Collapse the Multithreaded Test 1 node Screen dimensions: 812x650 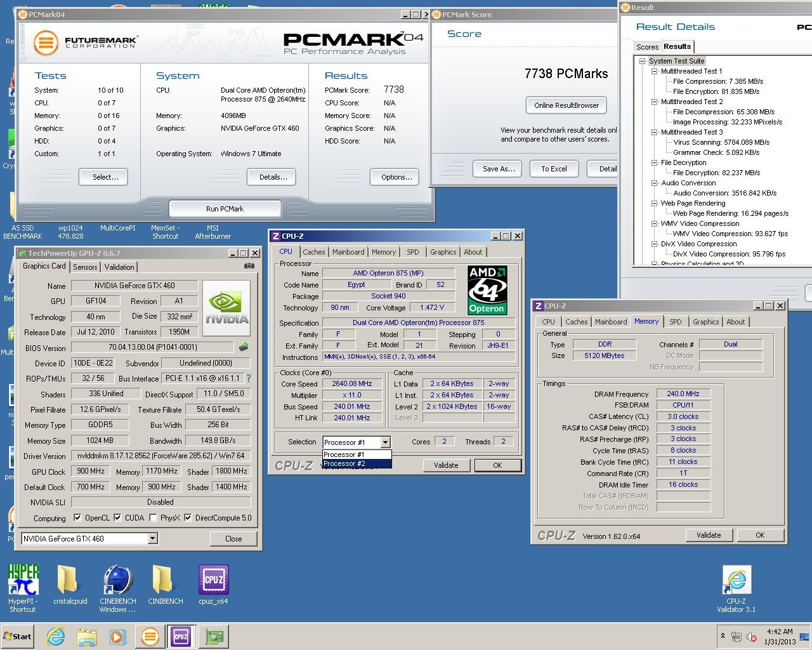pos(654,71)
